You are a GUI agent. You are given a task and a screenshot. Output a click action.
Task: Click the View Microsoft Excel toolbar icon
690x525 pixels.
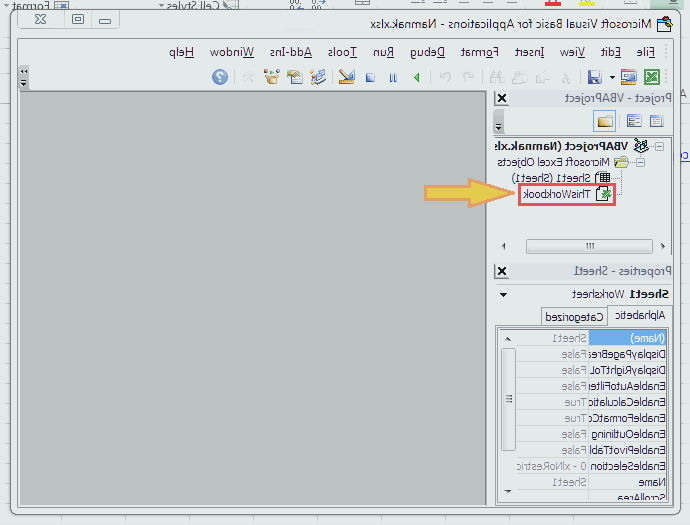point(651,76)
